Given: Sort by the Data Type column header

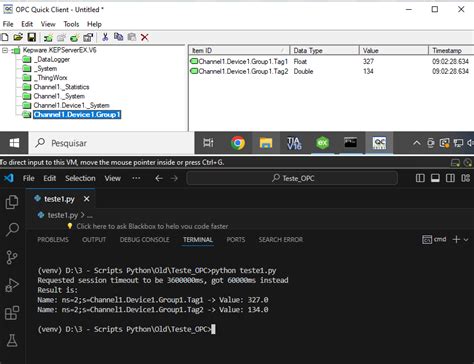Looking at the screenshot, I should (324, 50).
